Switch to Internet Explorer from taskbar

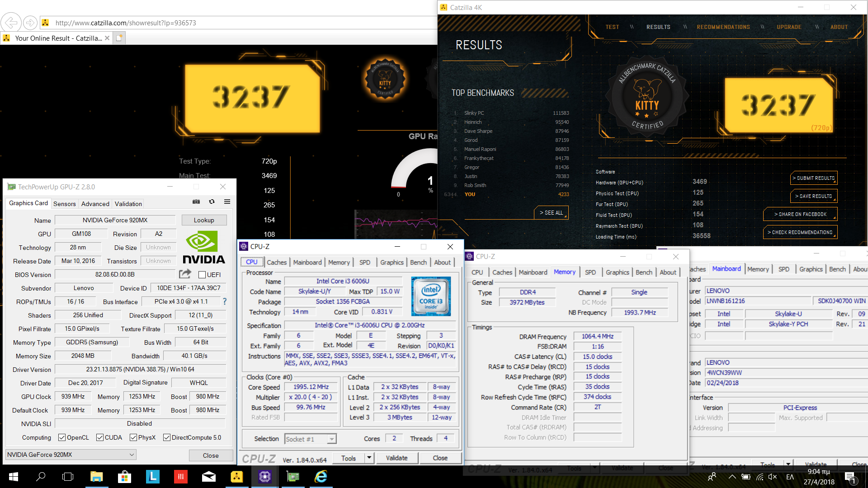[321, 476]
